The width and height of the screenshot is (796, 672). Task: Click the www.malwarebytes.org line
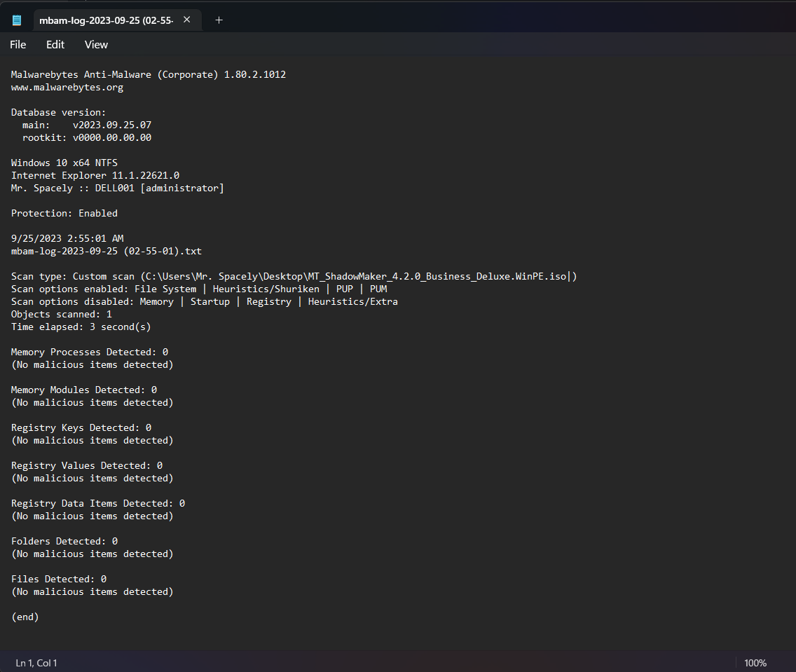tap(67, 88)
